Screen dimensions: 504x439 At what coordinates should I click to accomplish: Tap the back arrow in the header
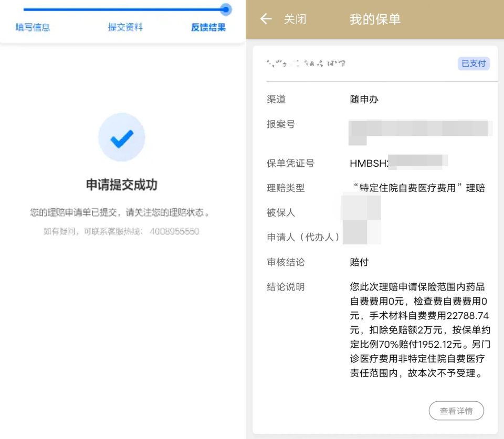[x=266, y=19]
